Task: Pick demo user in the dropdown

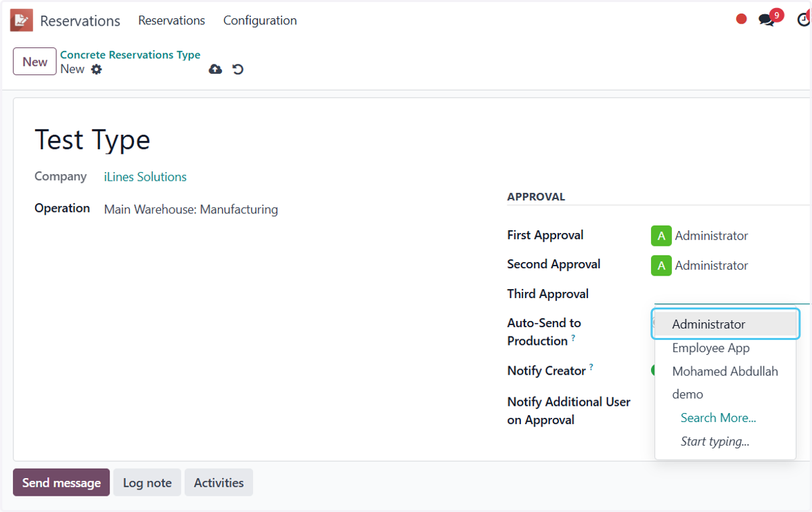Action: [725, 394]
